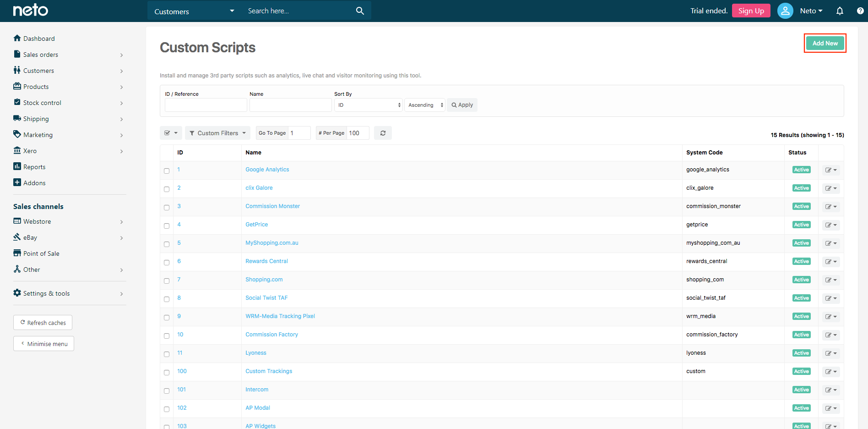Open the Stock control menu item
The image size is (868, 429).
tap(42, 103)
